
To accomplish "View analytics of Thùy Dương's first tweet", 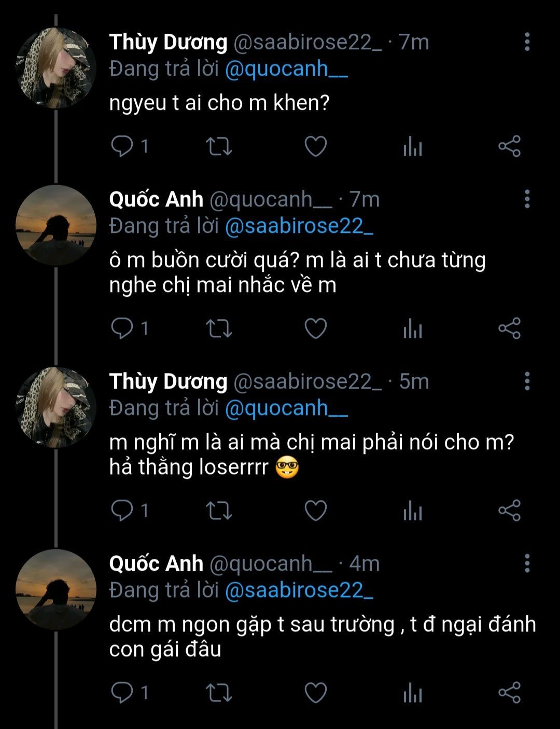I will pos(412,146).
